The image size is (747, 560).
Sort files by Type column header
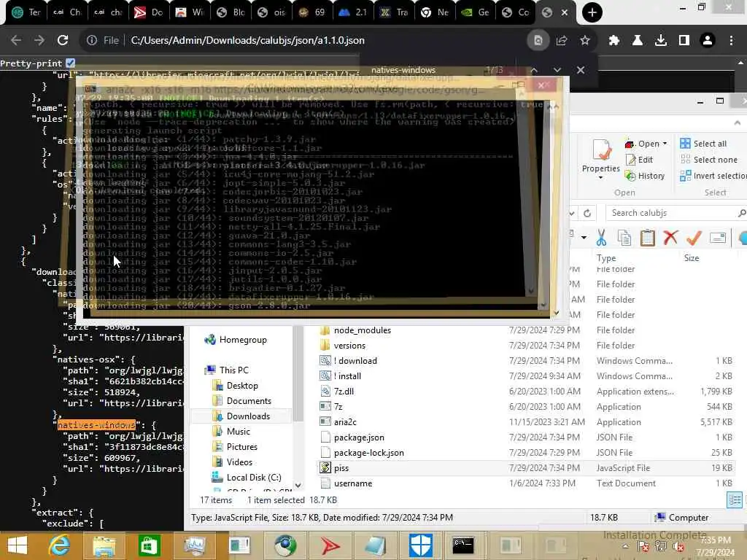pos(606,257)
